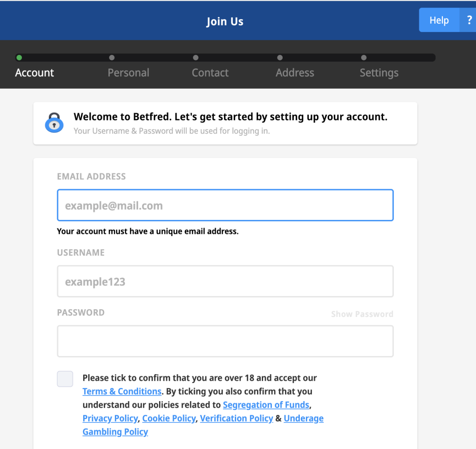Click the PASSWORD label
This screenshot has height=449, width=476.
pos(81,313)
